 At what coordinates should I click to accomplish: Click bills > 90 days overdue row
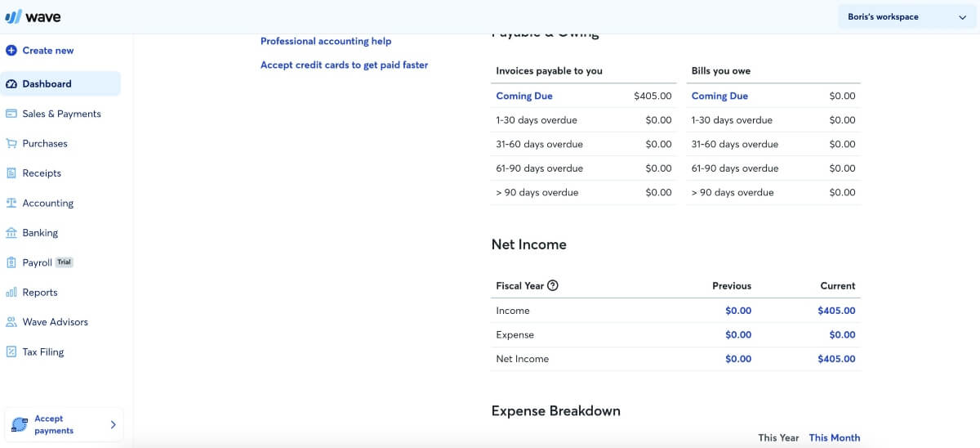pos(773,193)
